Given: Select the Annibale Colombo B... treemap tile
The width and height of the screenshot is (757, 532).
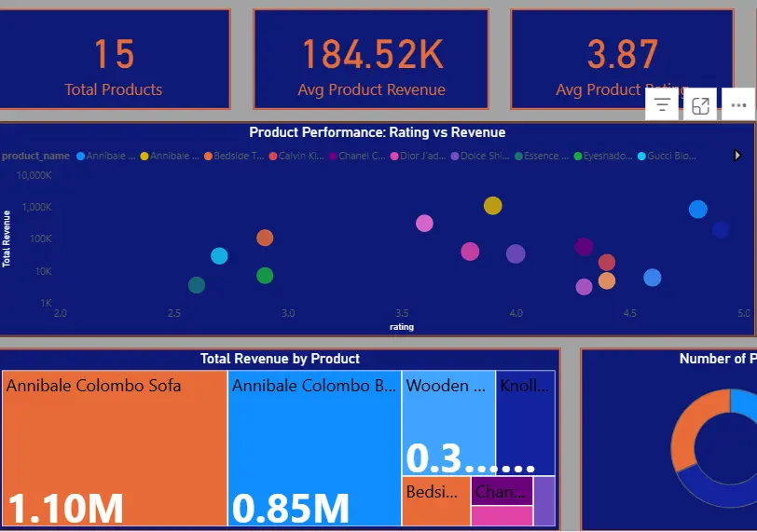Looking at the screenshot, I should tap(314, 448).
